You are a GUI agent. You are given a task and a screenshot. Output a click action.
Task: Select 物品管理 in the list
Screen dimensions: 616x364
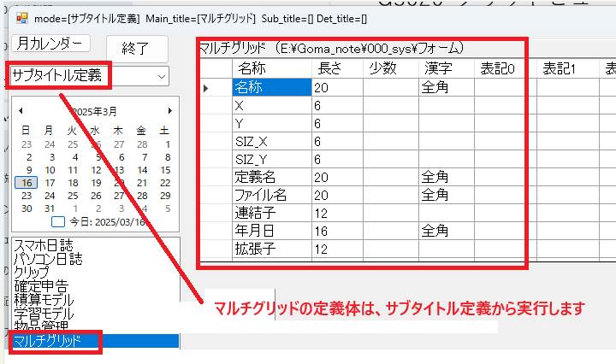click(40, 326)
